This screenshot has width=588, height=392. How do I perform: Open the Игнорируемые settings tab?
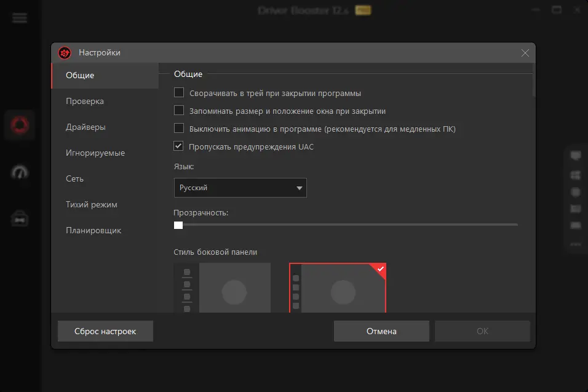click(105, 153)
